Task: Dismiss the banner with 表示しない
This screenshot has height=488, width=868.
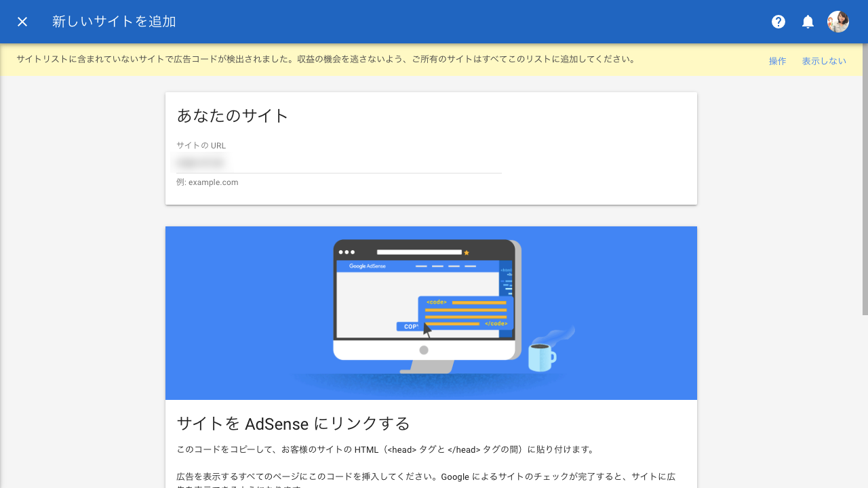Action: pos(824,61)
